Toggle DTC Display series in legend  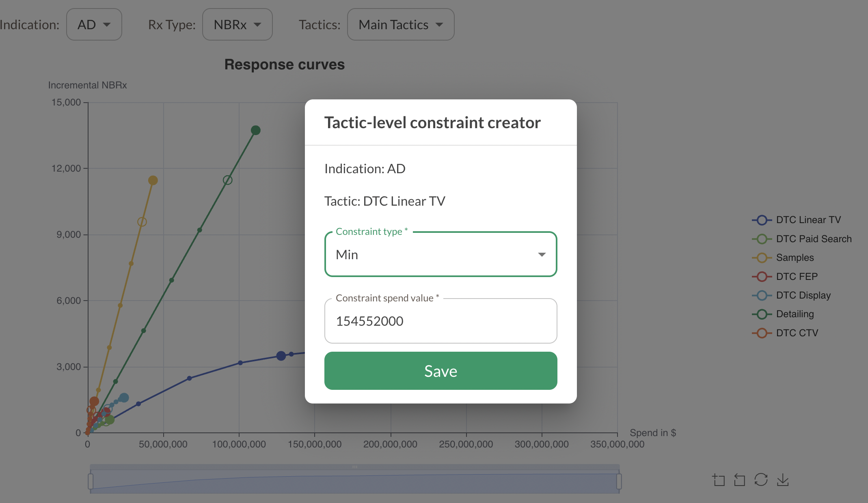click(x=791, y=295)
